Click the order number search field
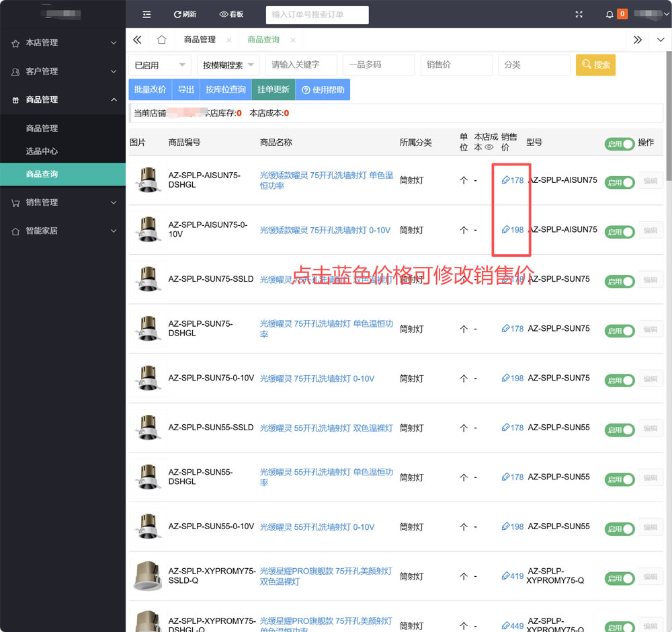Viewport: 672px width, 632px height. tap(317, 15)
